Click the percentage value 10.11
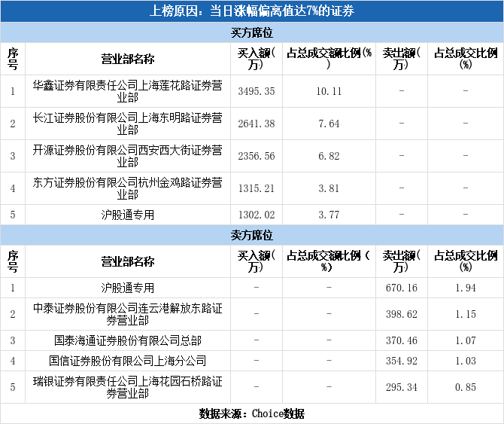 [x=329, y=91]
